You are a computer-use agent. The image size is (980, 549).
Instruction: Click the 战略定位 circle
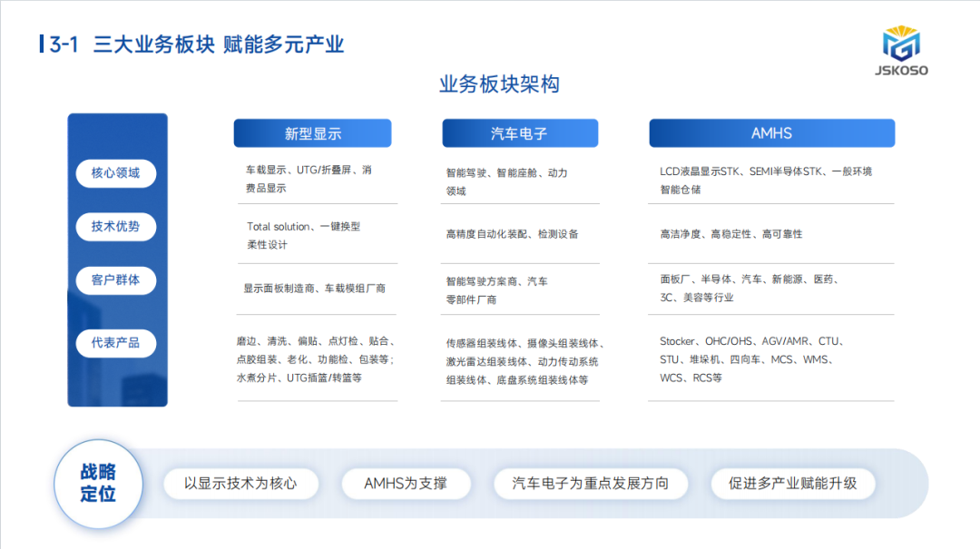click(x=98, y=484)
